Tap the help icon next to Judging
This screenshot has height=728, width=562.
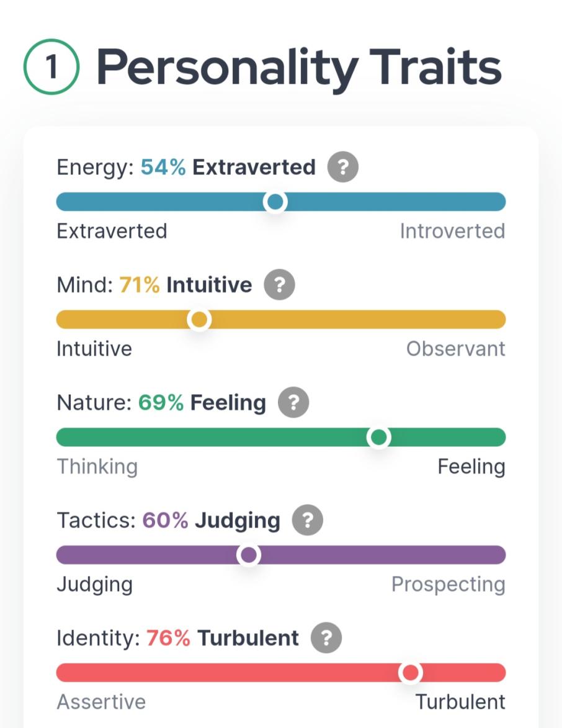[x=308, y=520]
